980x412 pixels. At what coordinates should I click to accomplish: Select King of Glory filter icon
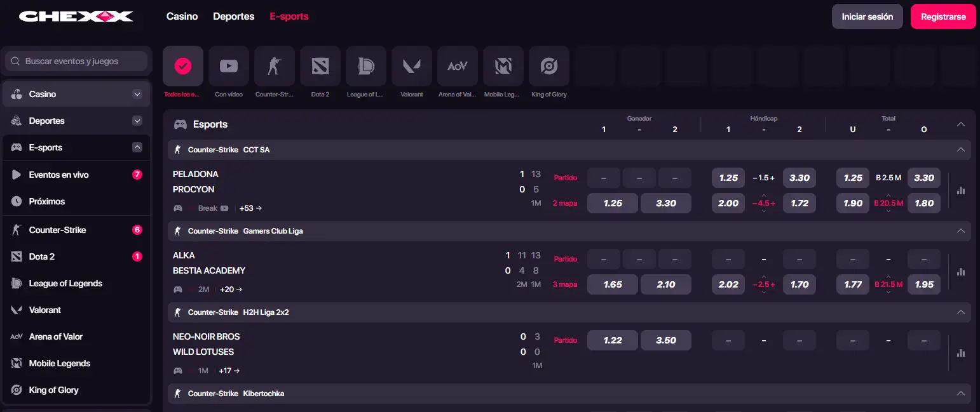(549, 65)
